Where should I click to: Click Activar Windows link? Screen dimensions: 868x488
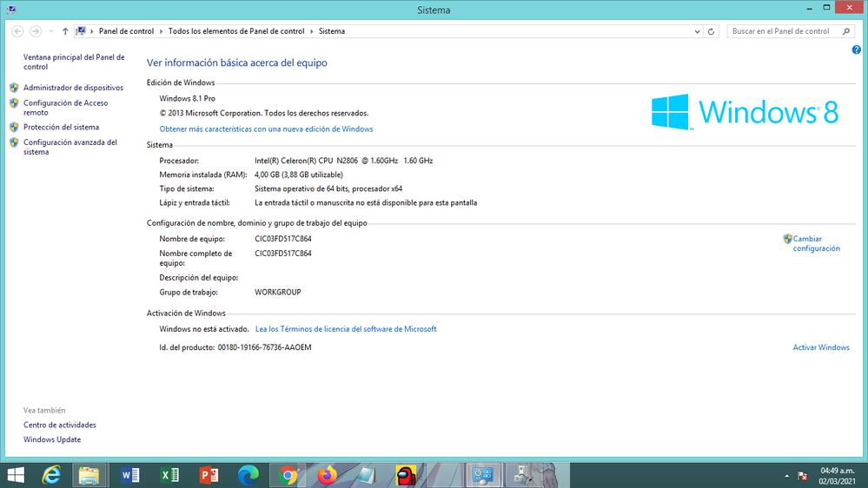click(821, 347)
